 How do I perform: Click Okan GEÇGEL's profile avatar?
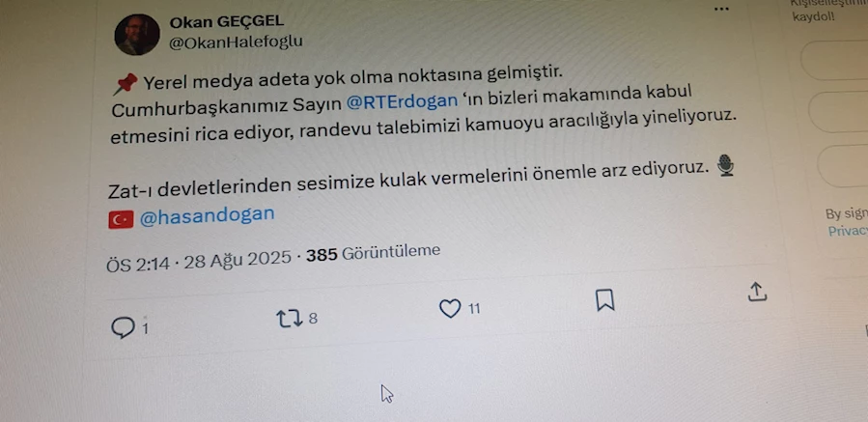pos(137,35)
